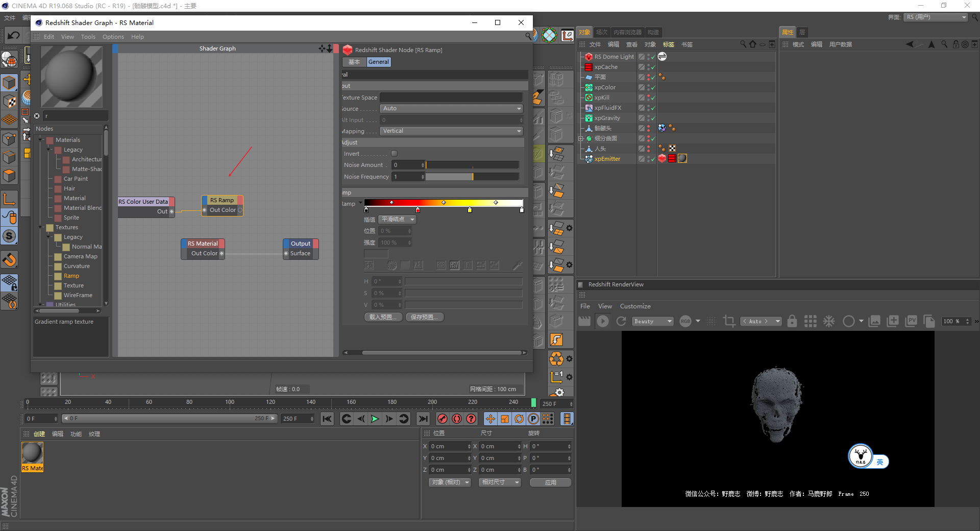Screen dimensions: 980x531
Task: Open the Tools menu in Shader Graph
Action: tap(88, 37)
